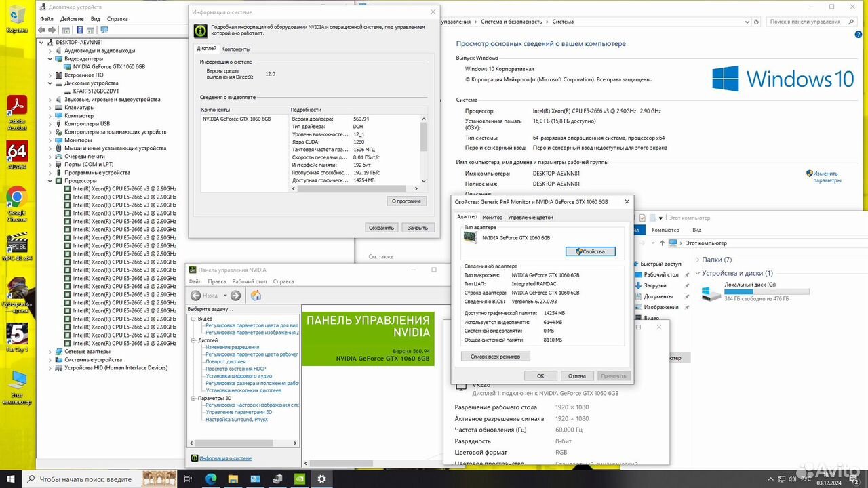
Task: Launch the Far Cry 5 desktop shortcut
Action: [17, 337]
